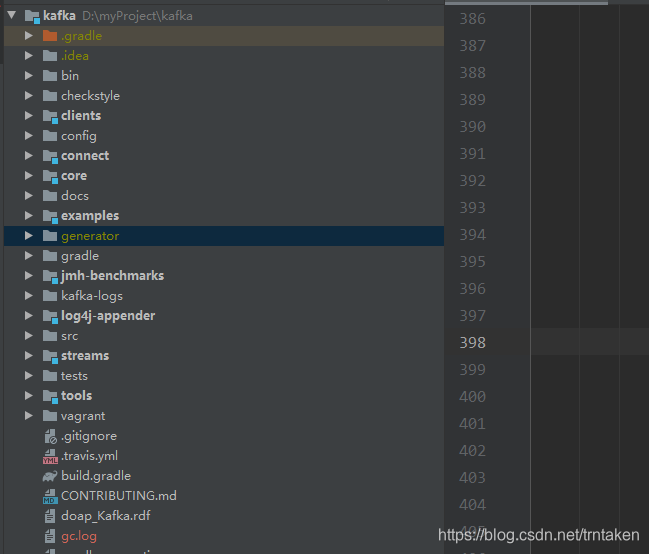Click the doap_Kafka.rdf file icon
Viewport: 649px width, 554px height.
click(x=50, y=516)
